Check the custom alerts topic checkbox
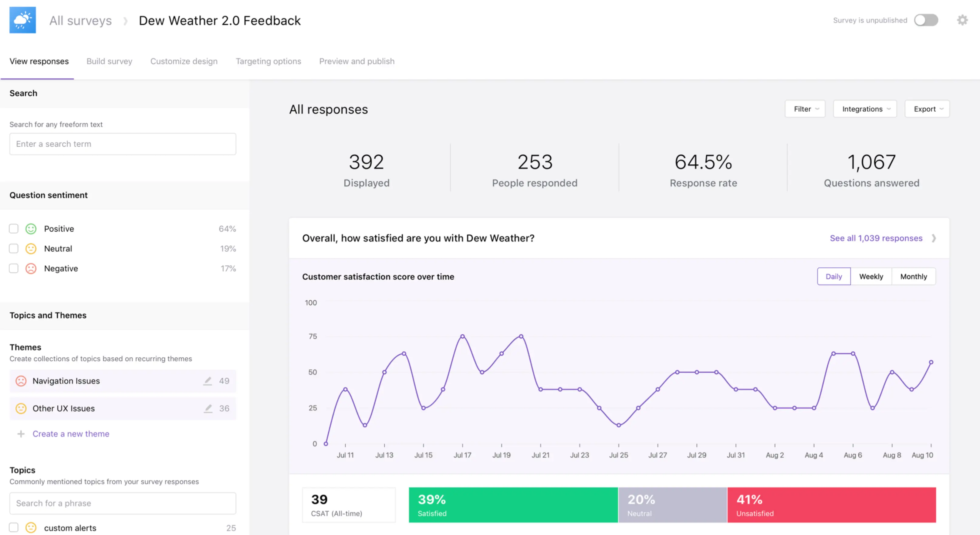The height and width of the screenshot is (535, 980). tap(14, 528)
